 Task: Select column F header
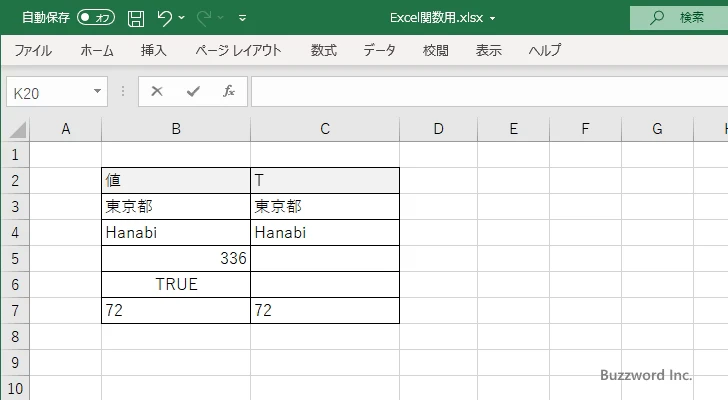coord(585,129)
